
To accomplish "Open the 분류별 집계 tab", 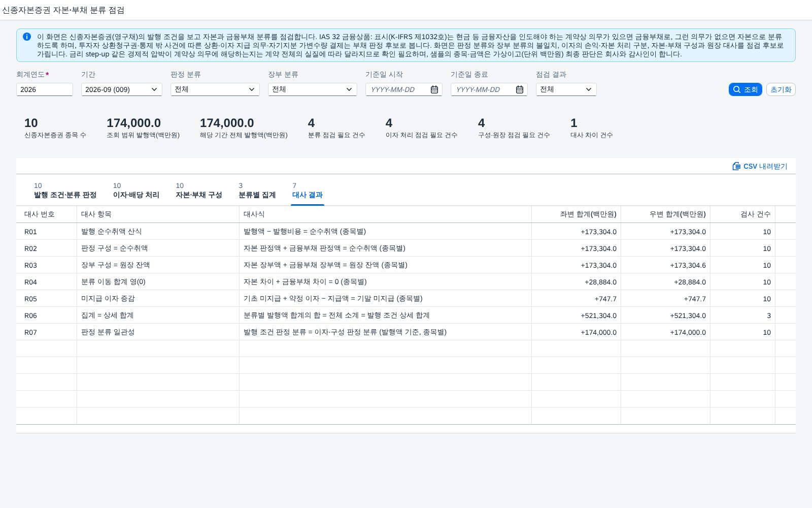I will click(257, 190).
